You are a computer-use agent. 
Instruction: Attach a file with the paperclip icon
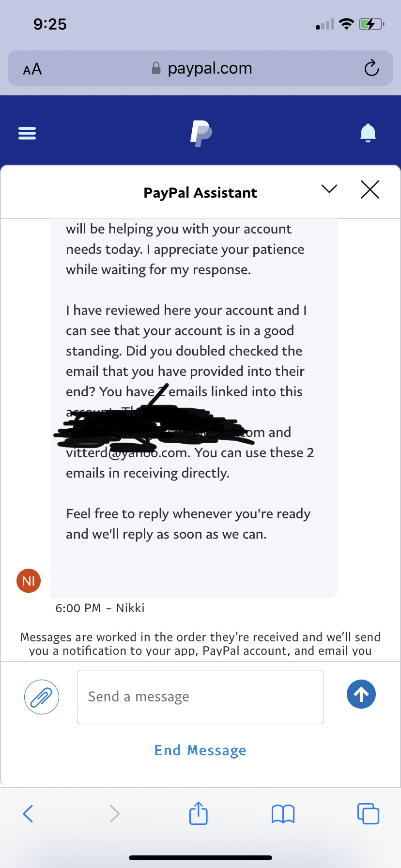click(x=42, y=697)
